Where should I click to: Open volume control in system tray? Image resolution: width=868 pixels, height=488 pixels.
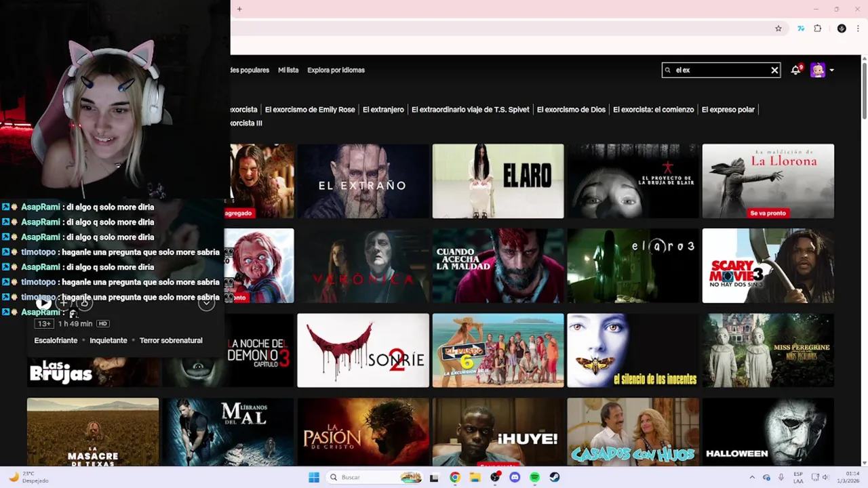826,477
